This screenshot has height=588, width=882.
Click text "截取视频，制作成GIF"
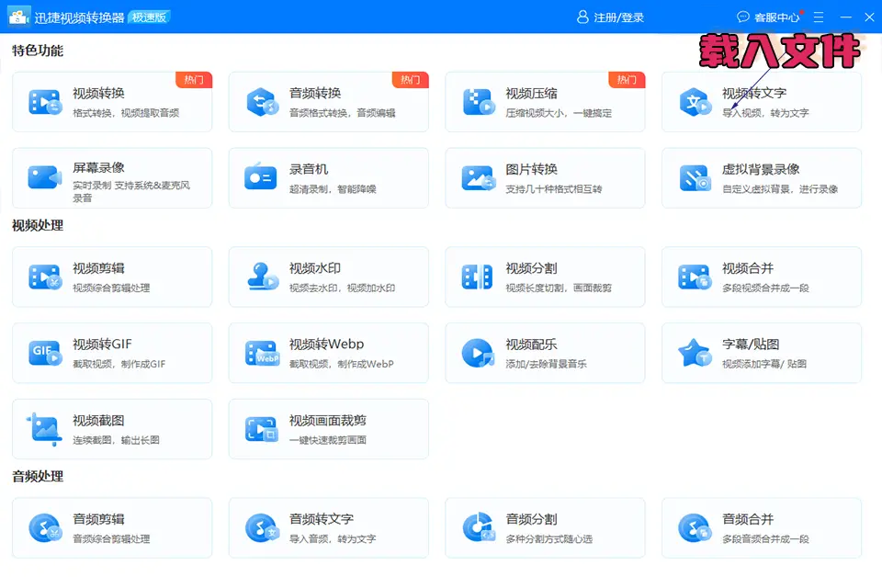tap(119, 364)
